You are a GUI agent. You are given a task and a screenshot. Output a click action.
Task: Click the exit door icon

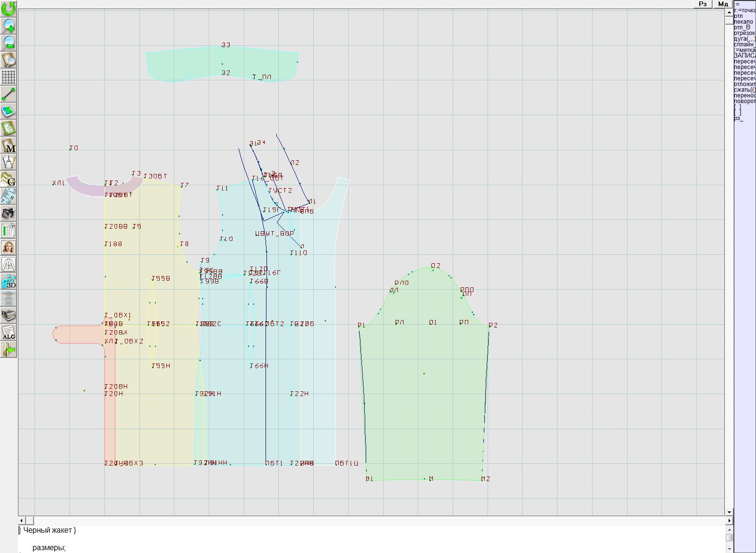pos(9,350)
